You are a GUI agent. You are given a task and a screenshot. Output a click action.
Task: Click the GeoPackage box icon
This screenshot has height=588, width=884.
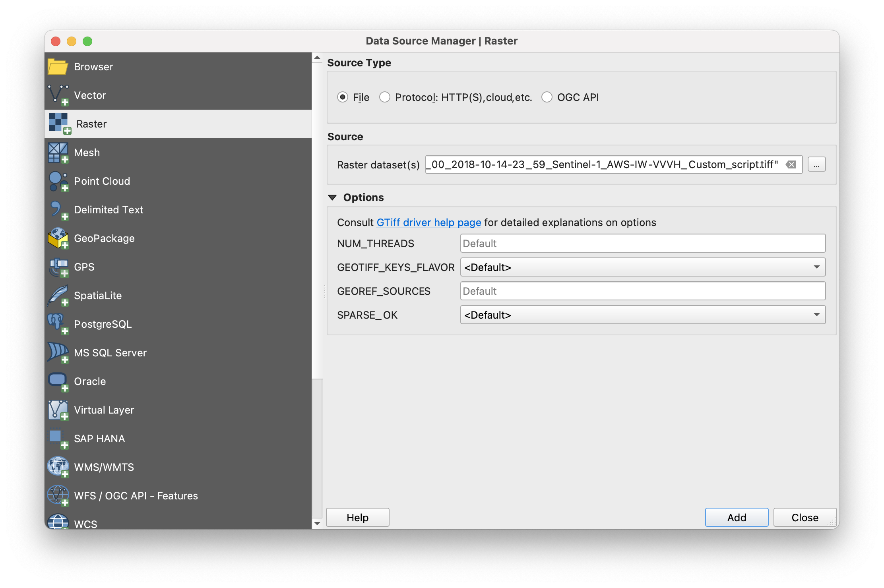(58, 238)
